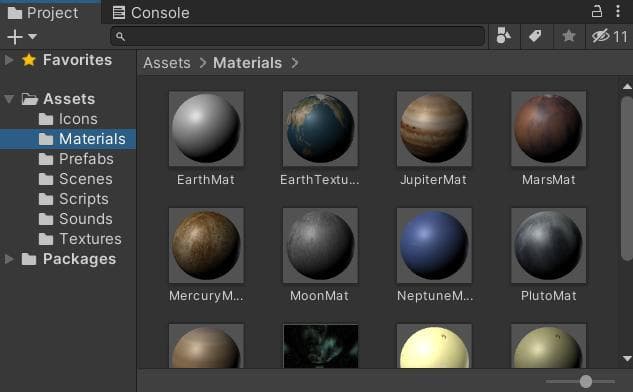Click breadcrumb arrow after Materials
633x392 pixels.
295,63
